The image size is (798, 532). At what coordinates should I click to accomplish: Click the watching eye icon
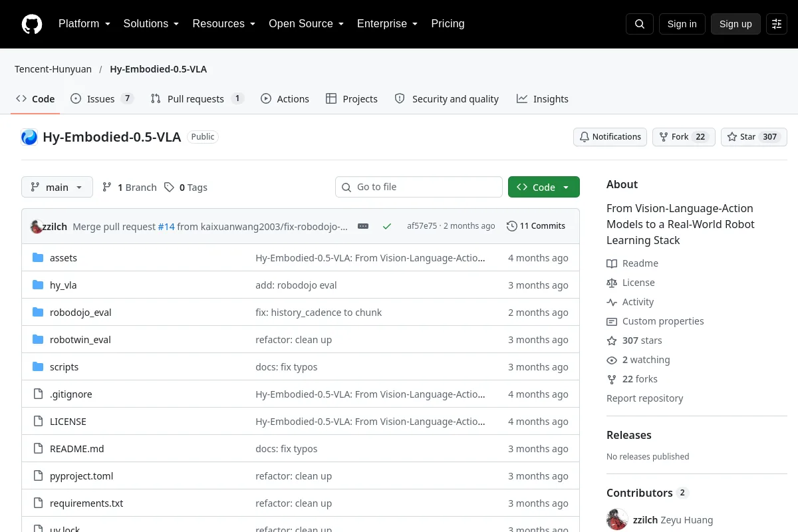tap(612, 360)
